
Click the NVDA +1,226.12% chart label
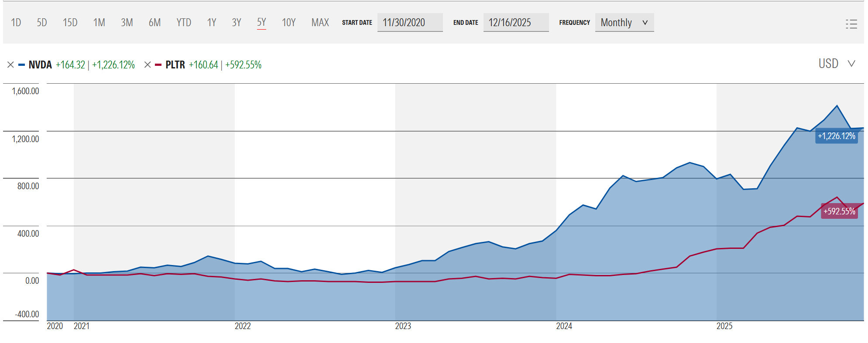click(x=836, y=136)
